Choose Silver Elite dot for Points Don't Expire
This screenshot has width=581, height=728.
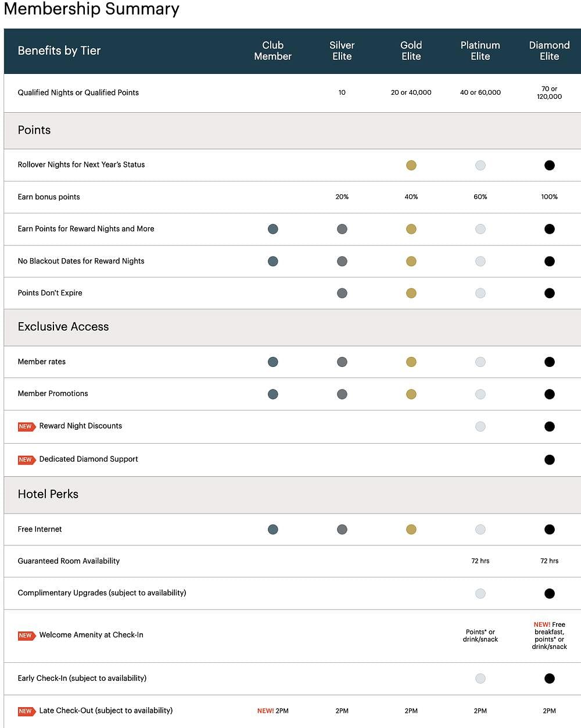(342, 293)
